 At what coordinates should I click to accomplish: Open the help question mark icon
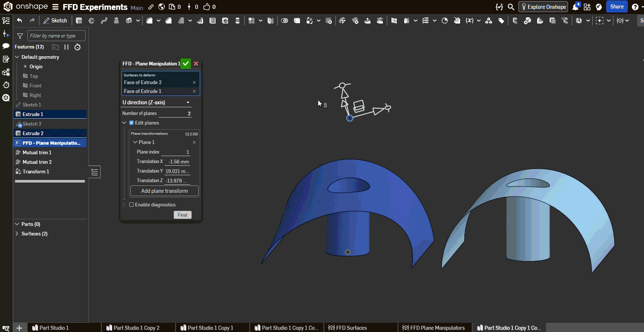[x=635, y=7]
